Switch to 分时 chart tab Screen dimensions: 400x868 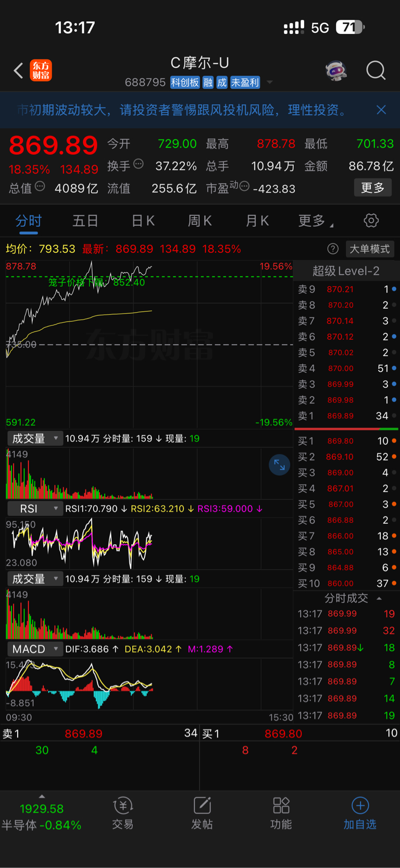click(28, 221)
